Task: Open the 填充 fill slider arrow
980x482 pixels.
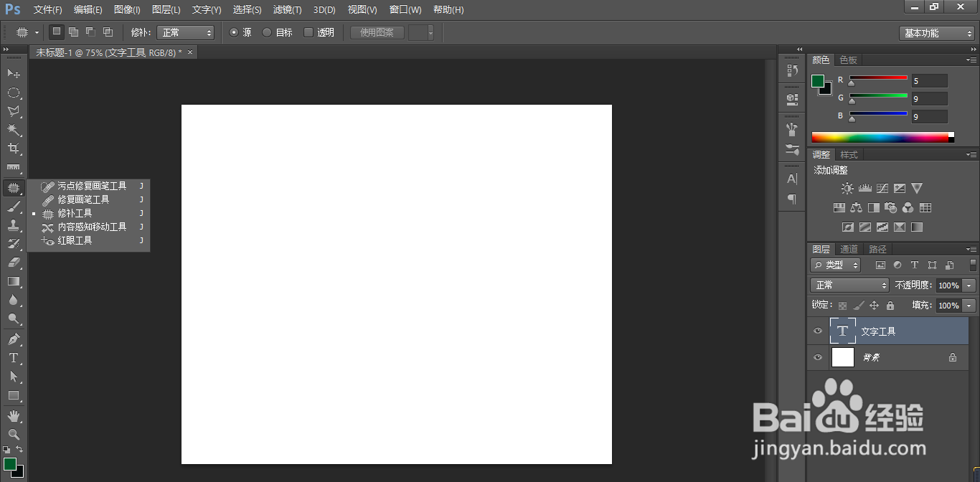Action: pyautogui.click(x=970, y=306)
